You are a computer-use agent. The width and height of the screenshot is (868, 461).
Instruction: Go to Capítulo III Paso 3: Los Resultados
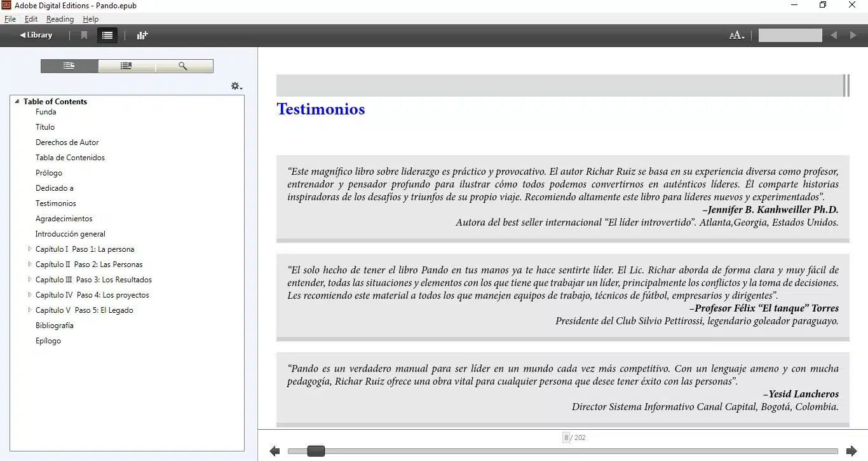[x=93, y=280]
